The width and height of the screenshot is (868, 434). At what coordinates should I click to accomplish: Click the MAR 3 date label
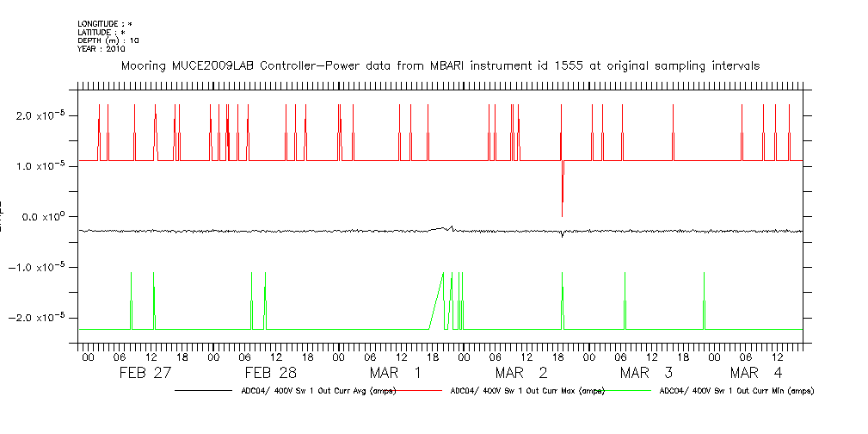646,373
